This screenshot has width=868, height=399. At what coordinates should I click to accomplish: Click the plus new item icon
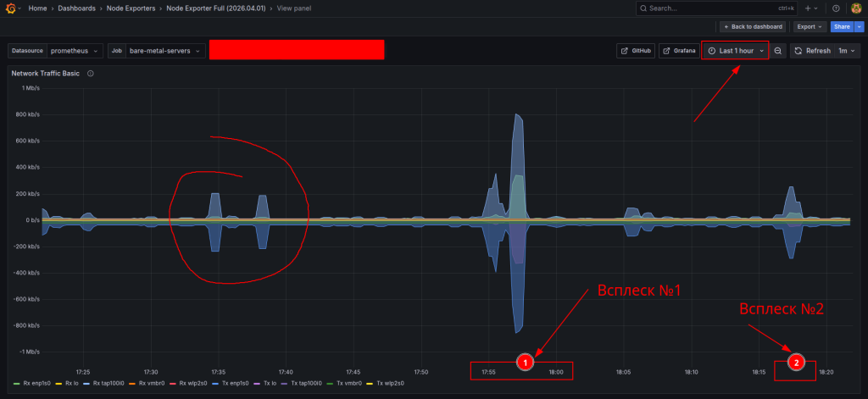[x=809, y=8]
